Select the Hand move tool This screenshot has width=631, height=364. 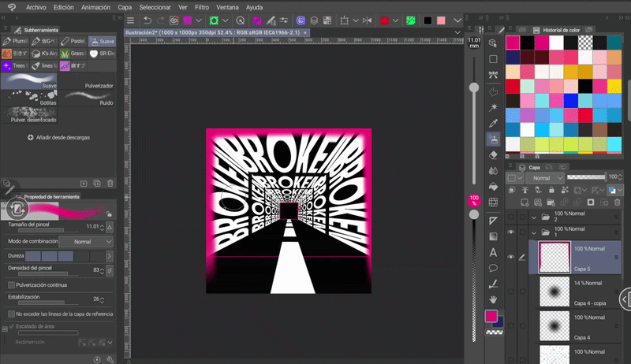click(493, 299)
